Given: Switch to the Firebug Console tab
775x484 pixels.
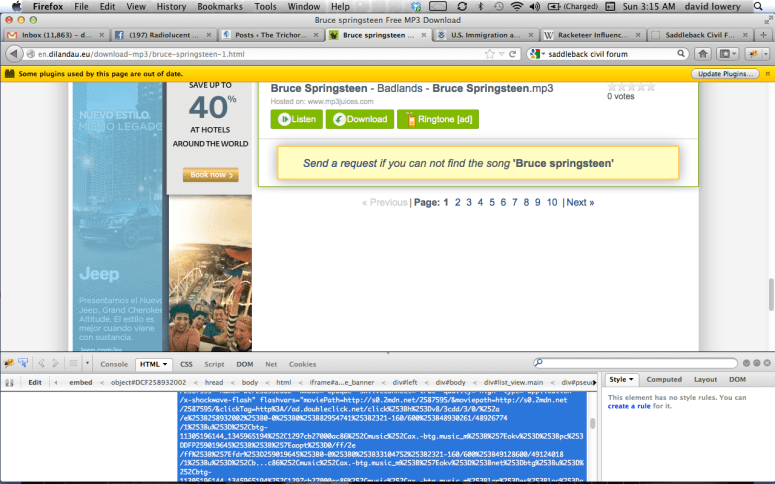Looking at the screenshot, I should pyautogui.click(x=113, y=364).
